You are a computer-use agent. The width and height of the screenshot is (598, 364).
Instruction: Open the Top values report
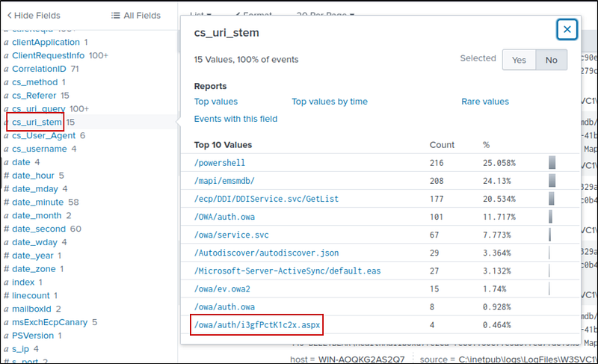(x=215, y=102)
